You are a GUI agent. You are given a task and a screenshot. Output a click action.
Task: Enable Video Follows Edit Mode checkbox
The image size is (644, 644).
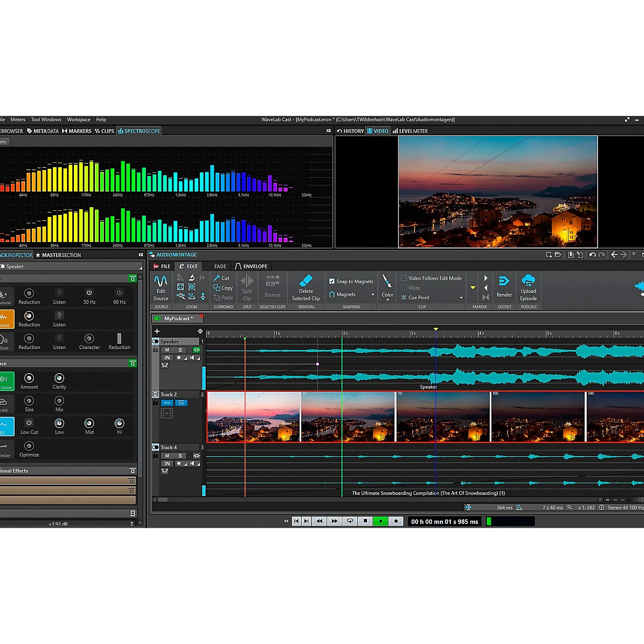(x=404, y=278)
